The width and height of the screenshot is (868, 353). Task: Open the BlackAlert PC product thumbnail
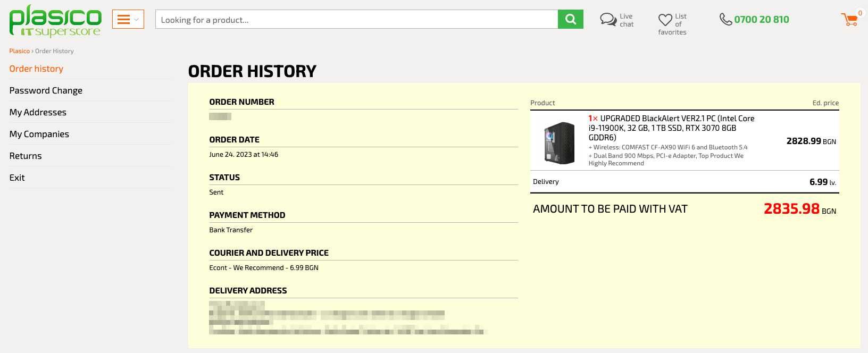click(x=559, y=142)
